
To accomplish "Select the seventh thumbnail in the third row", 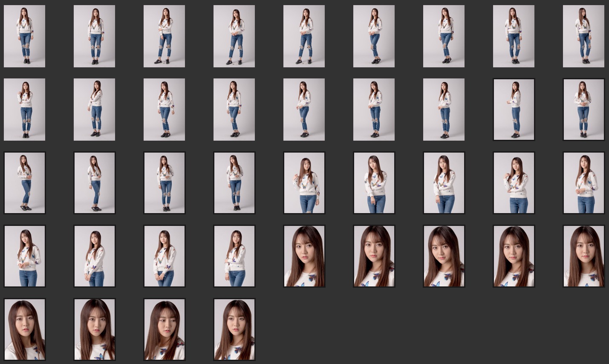I will pos(444,183).
